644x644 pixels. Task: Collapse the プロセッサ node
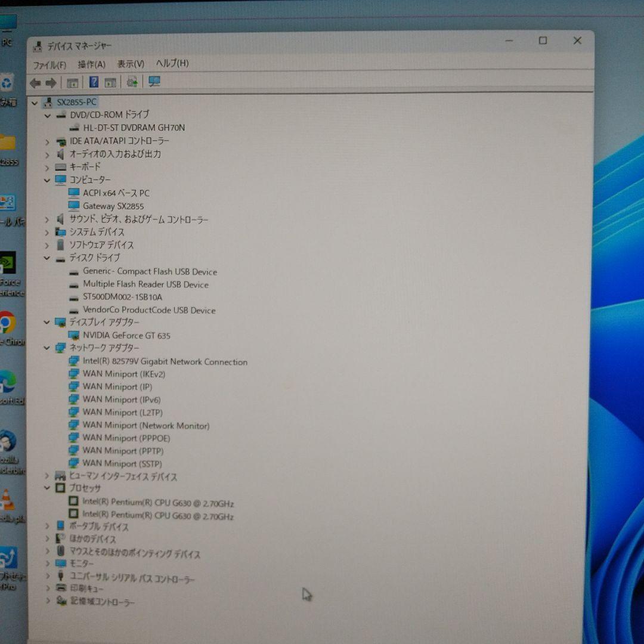(48, 488)
